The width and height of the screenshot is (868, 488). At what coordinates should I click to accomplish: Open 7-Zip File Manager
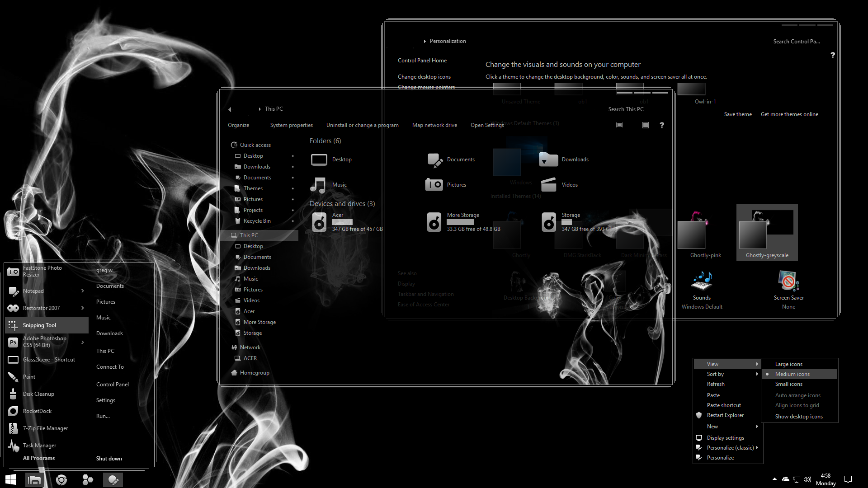coord(45,428)
